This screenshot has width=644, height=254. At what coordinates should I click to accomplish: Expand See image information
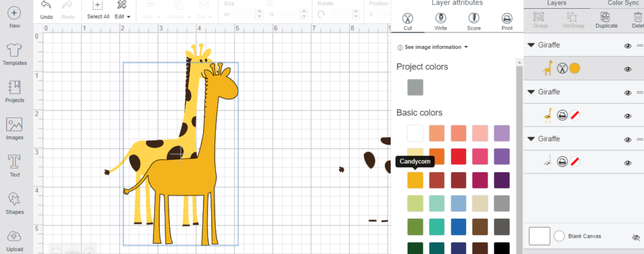pyautogui.click(x=433, y=47)
